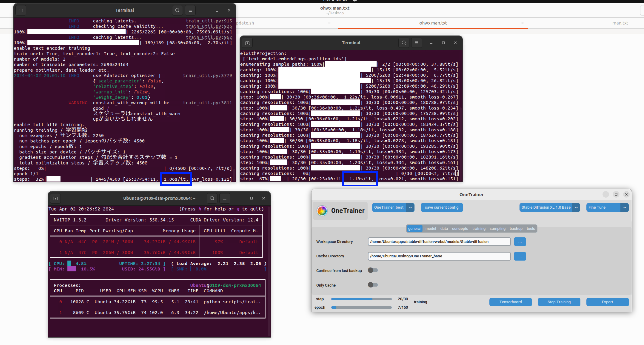Click the search icon in top-left Terminal
The width and height of the screenshot is (644, 345).
tap(177, 10)
